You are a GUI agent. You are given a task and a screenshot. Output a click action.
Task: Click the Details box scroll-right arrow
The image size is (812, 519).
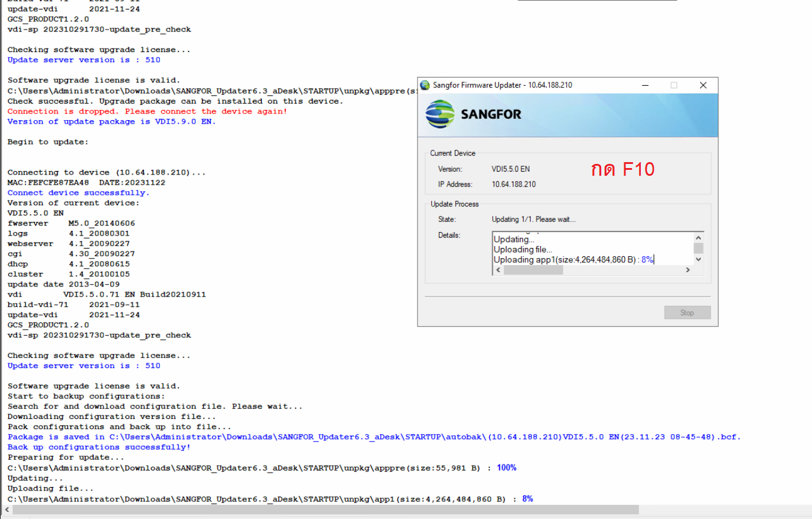point(688,270)
